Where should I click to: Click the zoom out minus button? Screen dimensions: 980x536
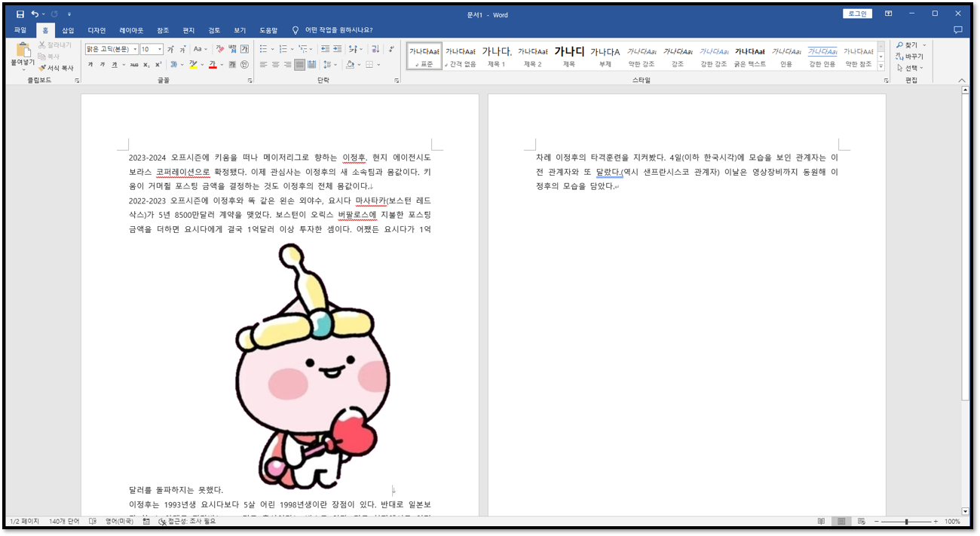pyautogui.click(x=875, y=521)
